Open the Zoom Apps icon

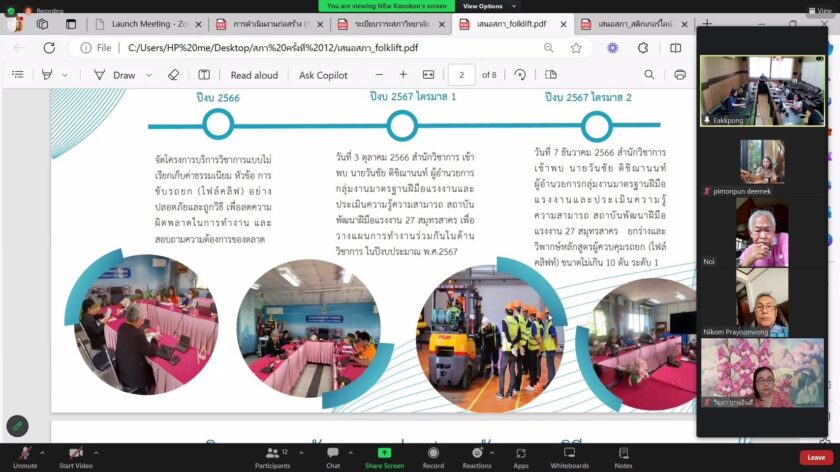pos(521,455)
